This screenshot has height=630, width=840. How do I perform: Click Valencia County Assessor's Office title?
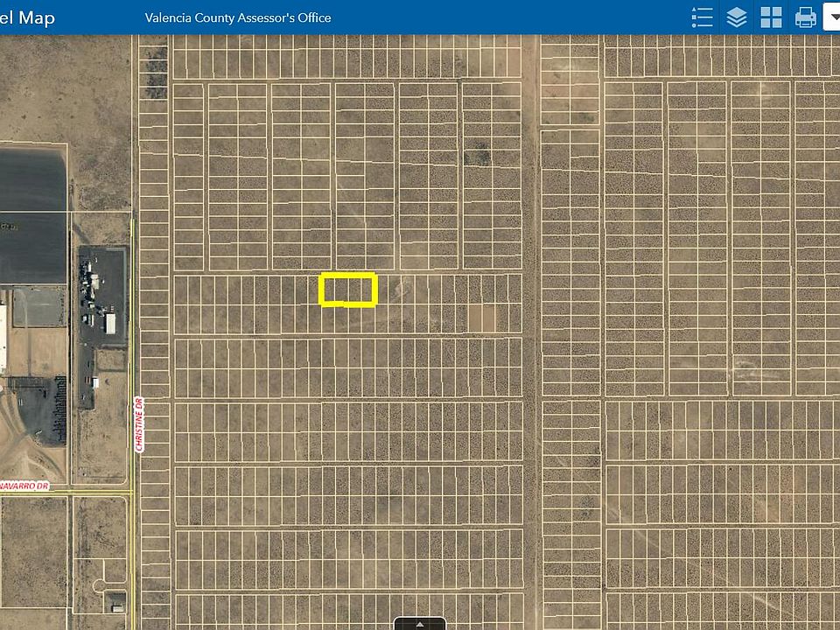238,17
